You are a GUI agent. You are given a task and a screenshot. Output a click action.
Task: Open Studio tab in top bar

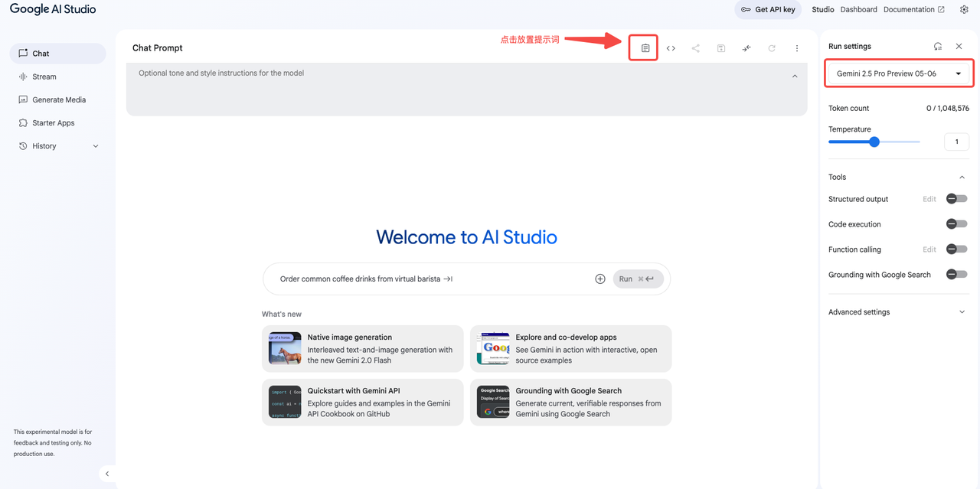pos(823,10)
